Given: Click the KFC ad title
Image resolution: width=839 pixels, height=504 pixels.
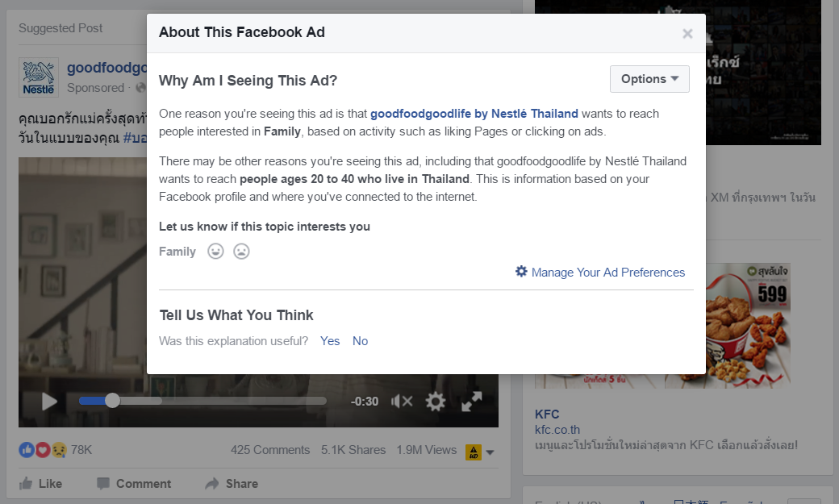Looking at the screenshot, I should tap(547, 414).
